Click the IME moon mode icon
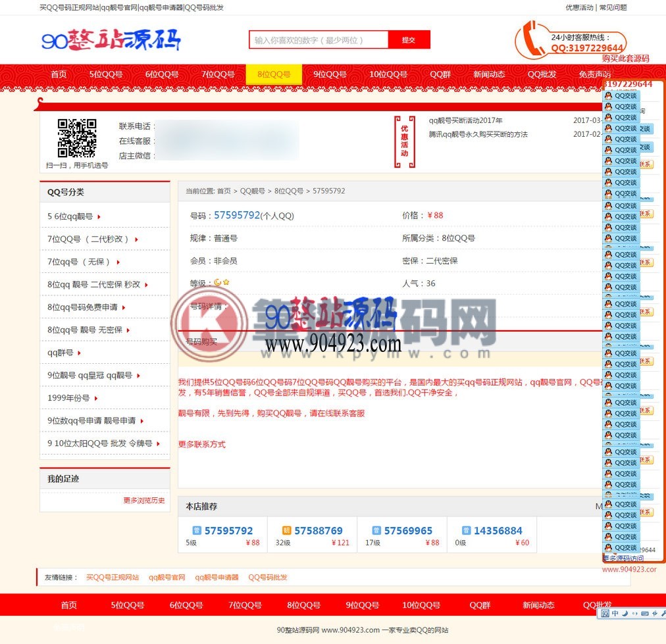 [625, 614]
